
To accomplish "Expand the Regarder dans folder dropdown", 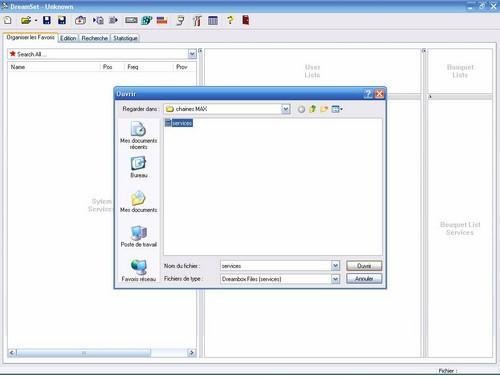I will tap(285, 109).
